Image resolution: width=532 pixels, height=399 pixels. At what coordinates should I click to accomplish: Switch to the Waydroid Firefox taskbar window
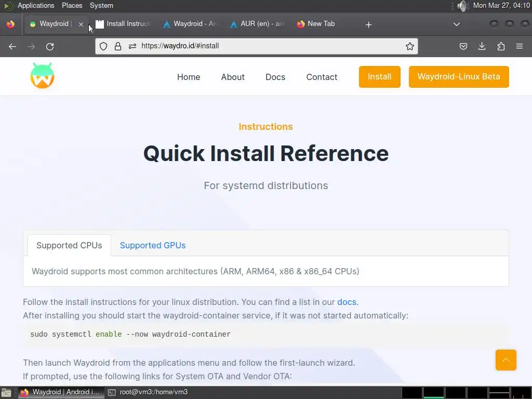click(x=60, y=392)
